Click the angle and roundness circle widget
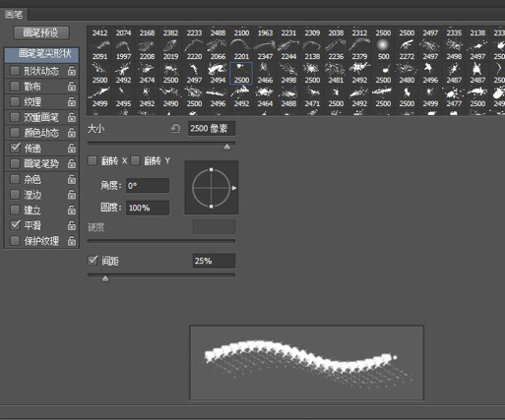This screenshot has width=505, height=420. click(212, 188)
